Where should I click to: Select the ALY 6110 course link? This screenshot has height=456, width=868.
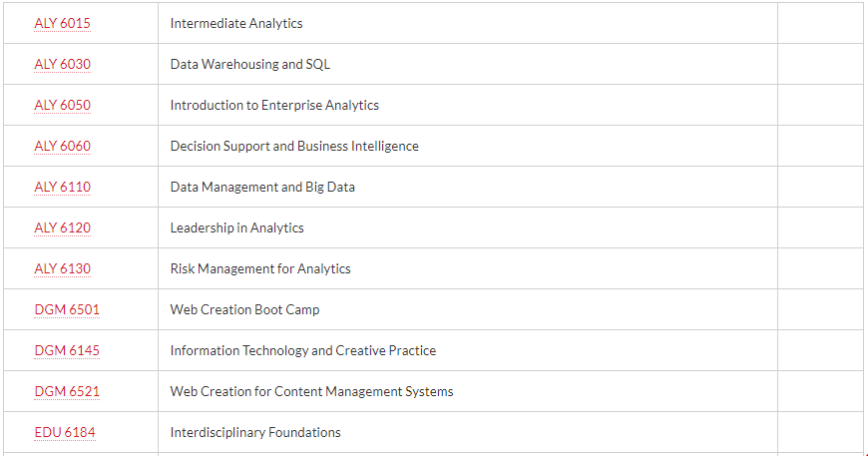tap(62, 187)
